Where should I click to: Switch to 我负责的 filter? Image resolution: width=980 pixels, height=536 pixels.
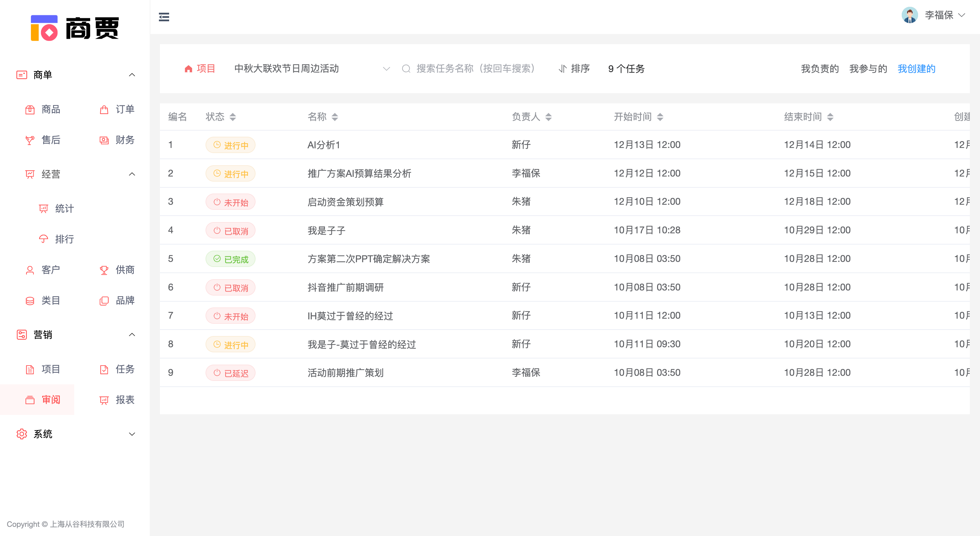pyautogui.click(x=819, y=69)
